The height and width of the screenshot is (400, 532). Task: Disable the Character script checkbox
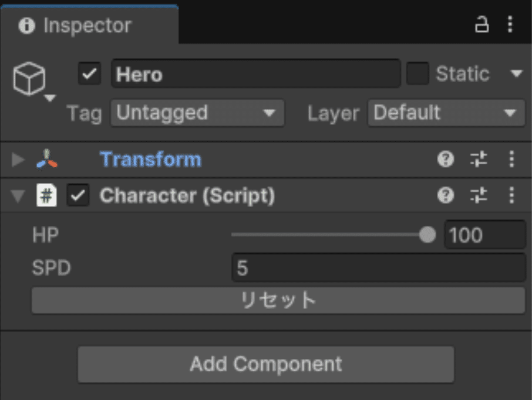coord(78,196)
